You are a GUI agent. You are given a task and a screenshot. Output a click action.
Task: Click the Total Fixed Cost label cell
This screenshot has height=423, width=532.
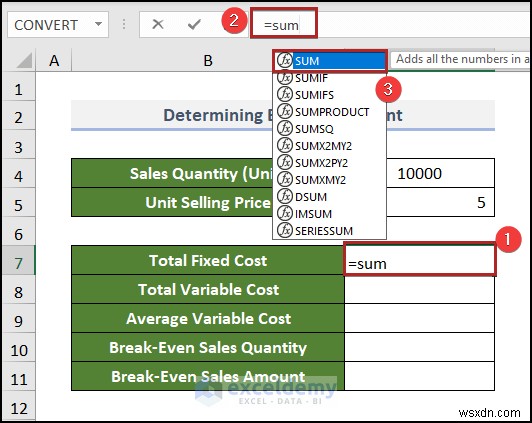(x=208, y=260)
